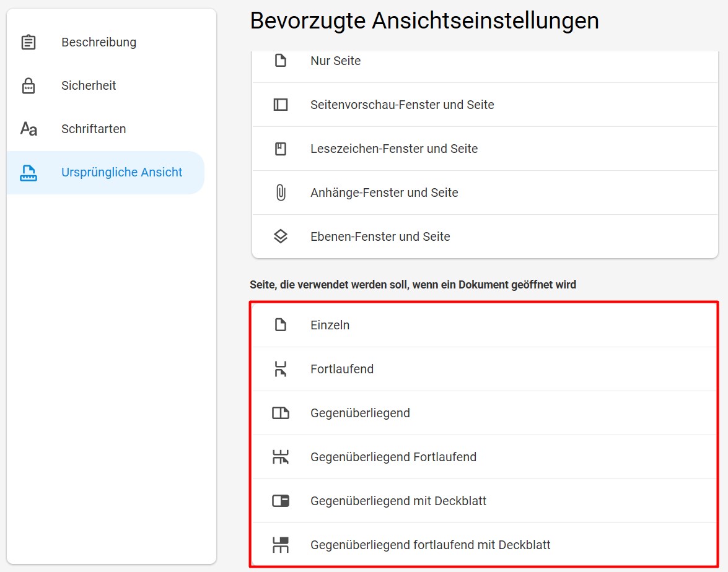Screen dimensions: 728x572
Task: Choose Anhänge-Fenster und Seite
Action: (485, 193)
